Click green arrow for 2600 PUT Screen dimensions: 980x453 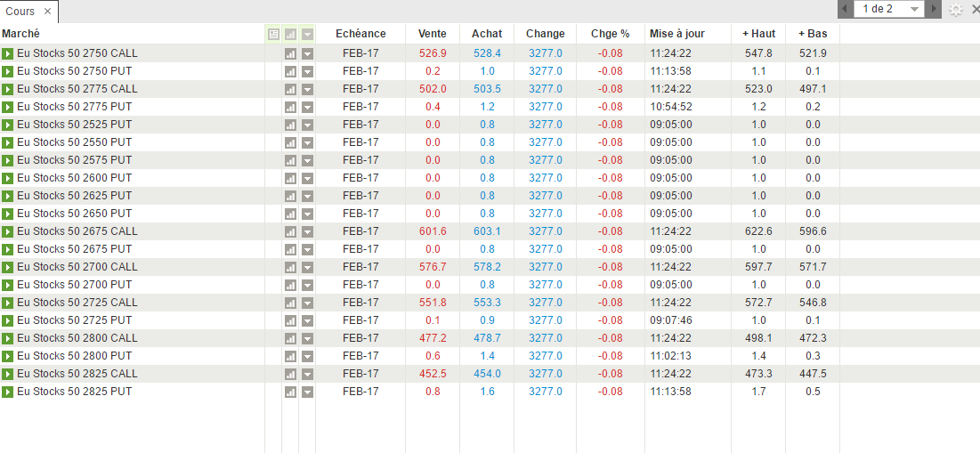tap(8, 178)
